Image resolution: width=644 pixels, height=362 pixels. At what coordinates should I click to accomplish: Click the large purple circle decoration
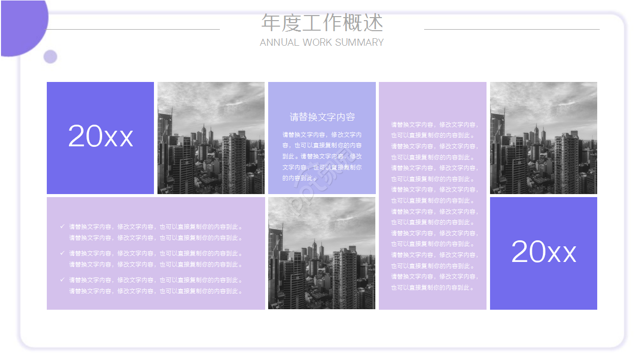point(20,28)
